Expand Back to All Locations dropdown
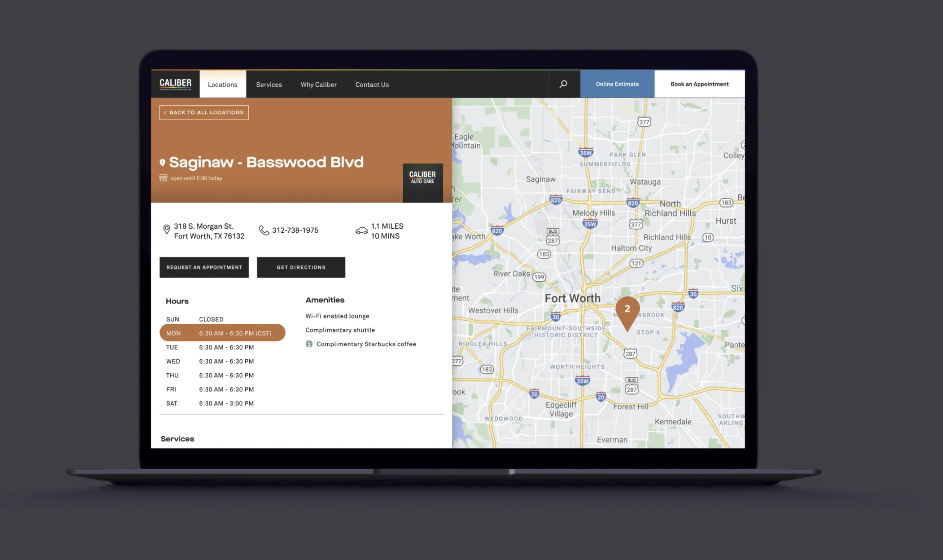Viewport: 943px width, 560px height. tap(204, 112)
